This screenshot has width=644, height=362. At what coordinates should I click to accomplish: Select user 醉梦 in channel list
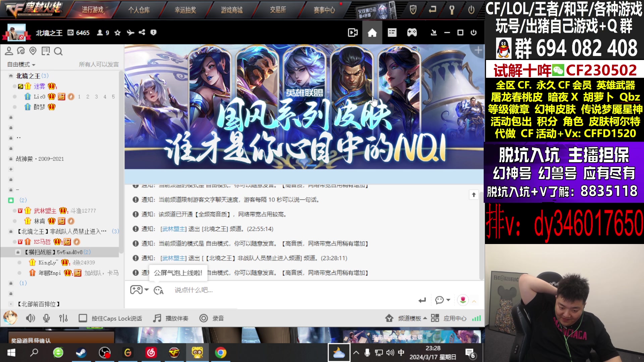point(39,107)
